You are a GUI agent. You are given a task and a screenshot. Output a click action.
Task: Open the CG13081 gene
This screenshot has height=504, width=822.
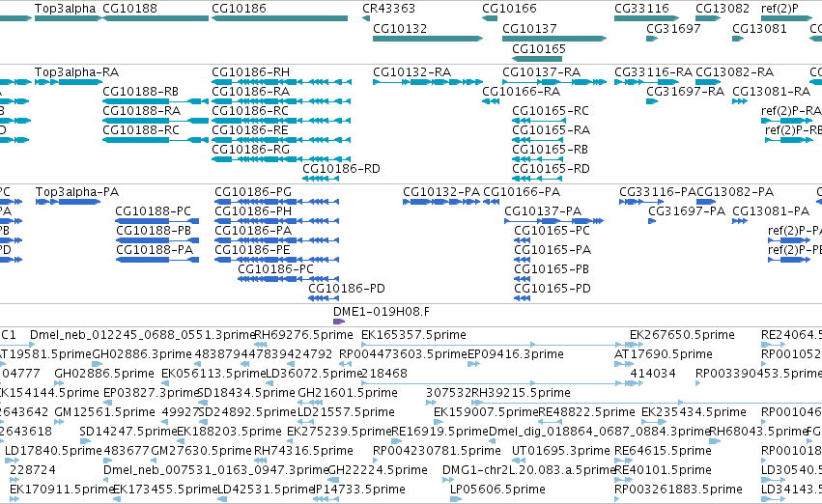click(738, 39)
